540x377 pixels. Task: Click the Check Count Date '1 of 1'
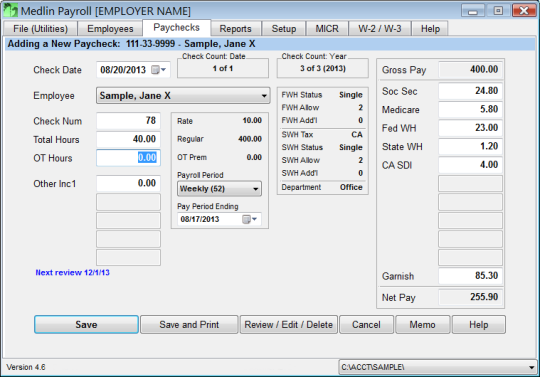point(223,69)
